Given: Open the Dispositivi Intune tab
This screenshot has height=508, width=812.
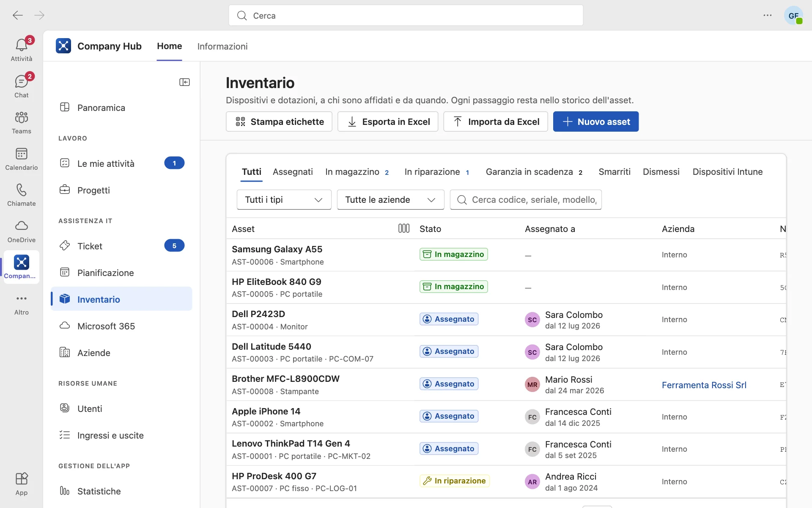Looking at the screenshot, I should pyautogui.click(x=727, y=172).
